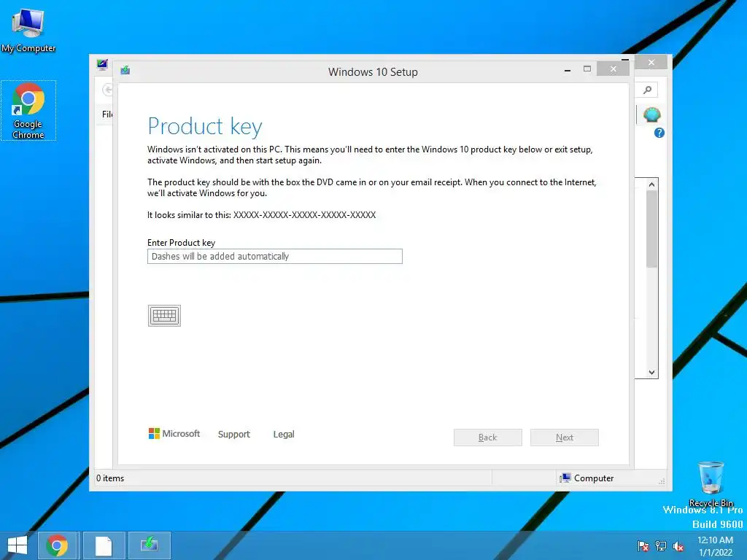The width and height of the screenshot is (747, 560).
Task: Open Chrome from the taskbar
Action: coord(57,545)
